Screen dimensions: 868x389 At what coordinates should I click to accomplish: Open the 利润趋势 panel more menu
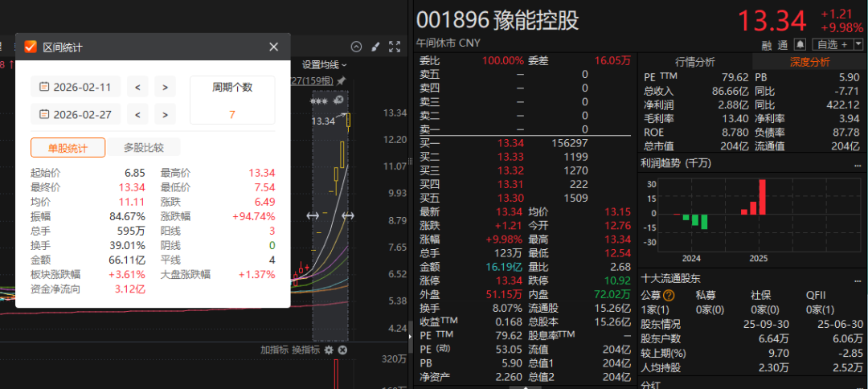point(858,164)
